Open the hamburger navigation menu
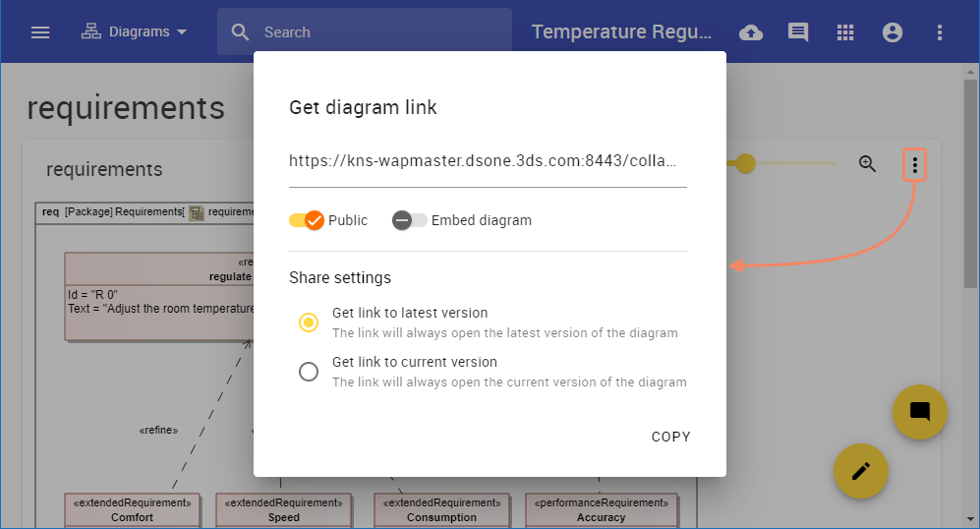 40,32
